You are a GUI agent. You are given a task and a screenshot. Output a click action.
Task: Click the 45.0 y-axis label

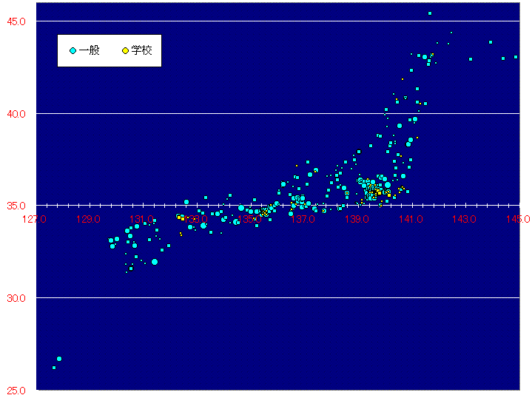tap(17, 21)
